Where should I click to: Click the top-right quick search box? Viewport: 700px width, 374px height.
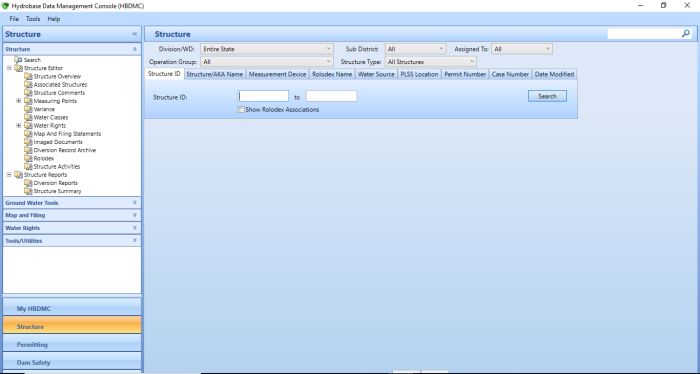[644, 33]
